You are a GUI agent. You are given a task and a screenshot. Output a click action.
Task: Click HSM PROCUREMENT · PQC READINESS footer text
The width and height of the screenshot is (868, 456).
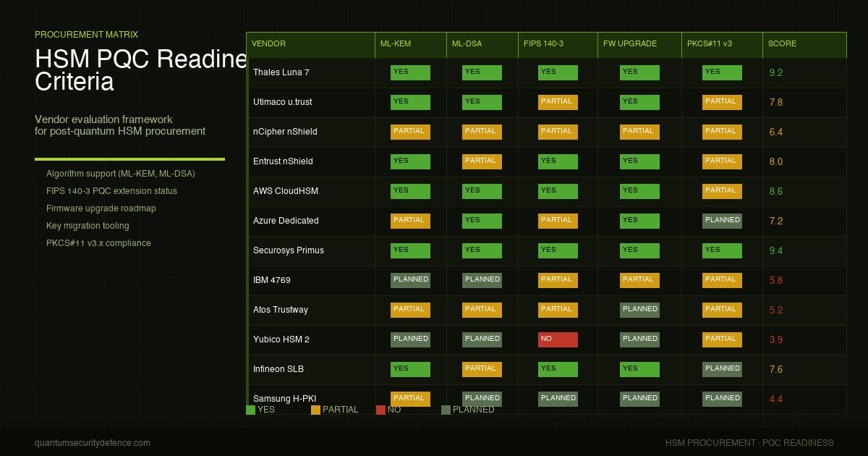(749, 443)
